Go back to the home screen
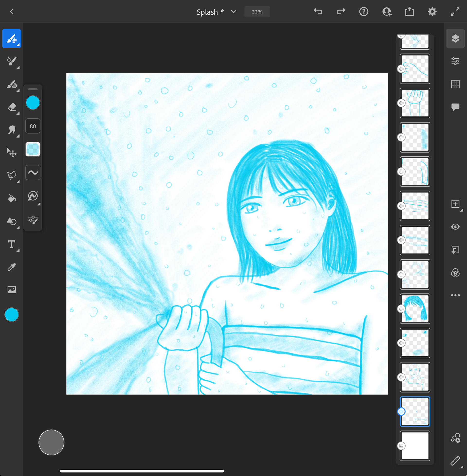This screenshot has width=467, height=476. click(x=12, y=11)
